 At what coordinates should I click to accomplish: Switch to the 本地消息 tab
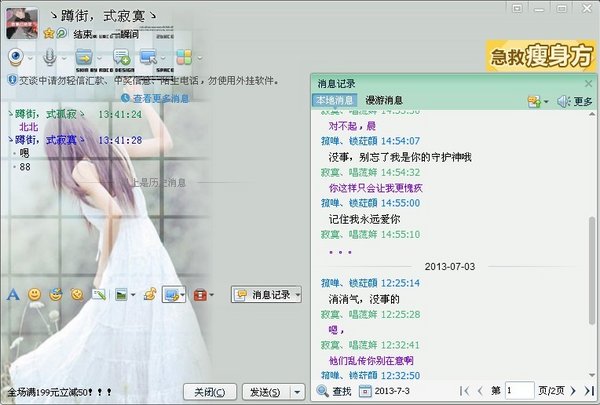tap(334, 100)
